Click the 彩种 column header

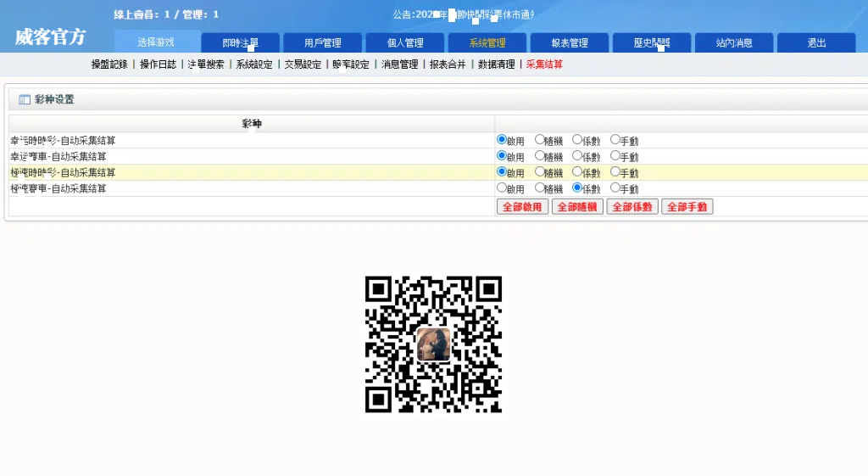pos(252,124)
